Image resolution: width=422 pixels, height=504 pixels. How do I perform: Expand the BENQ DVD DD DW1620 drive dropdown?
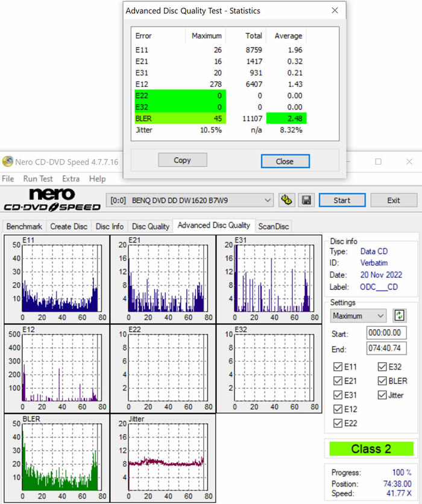(190, 200)
